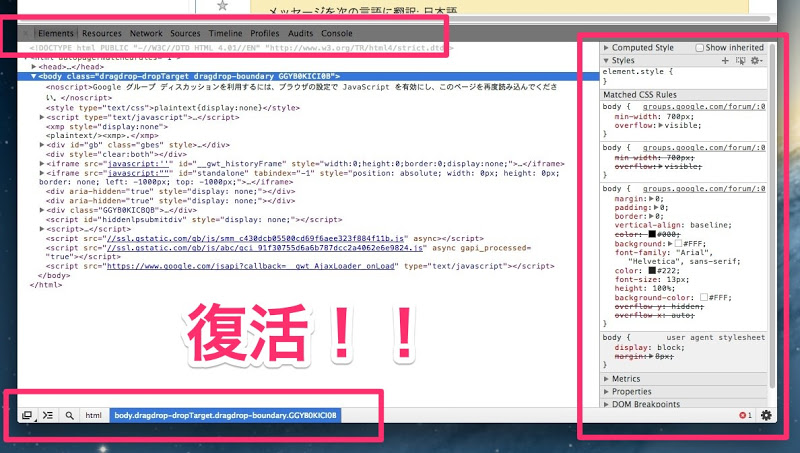Click the element.style rule block
Screen dimensions: 800x453
pos(684,76)
